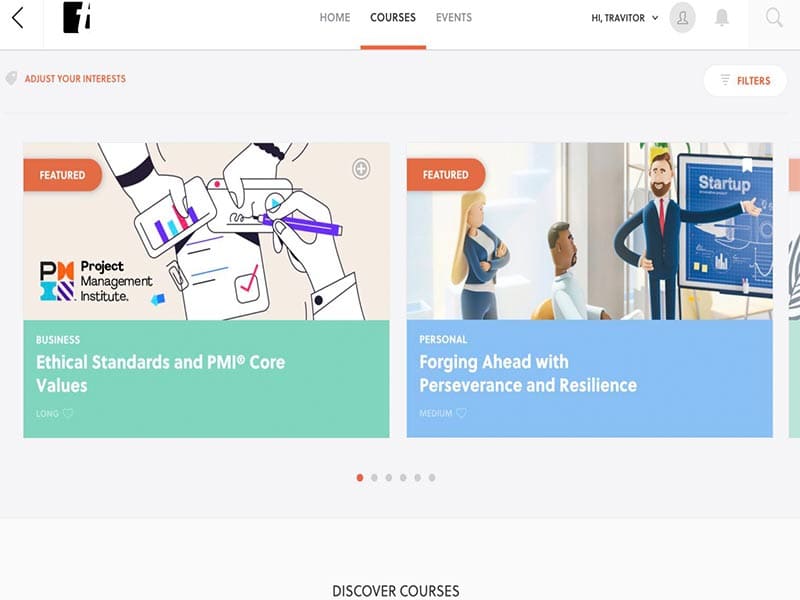Click the Adjust Your Interests link
Screen dimensions: 800x600
tap(75, 79)
